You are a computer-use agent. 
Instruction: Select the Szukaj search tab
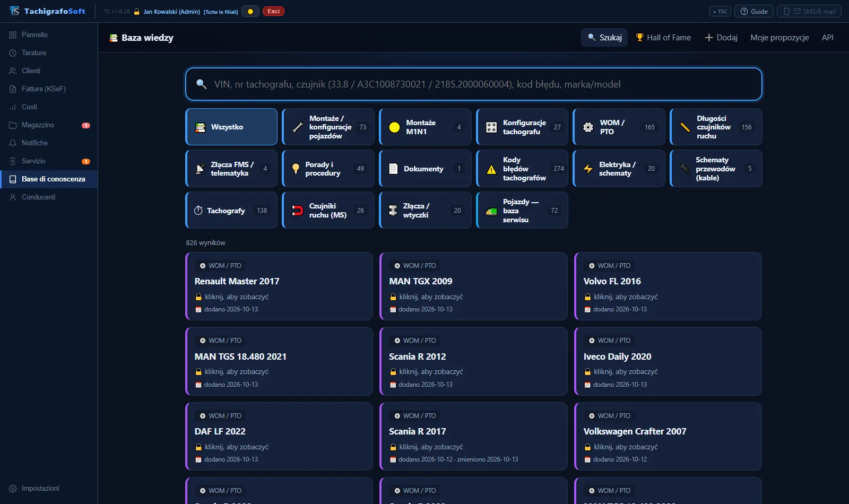pos(604,37)
